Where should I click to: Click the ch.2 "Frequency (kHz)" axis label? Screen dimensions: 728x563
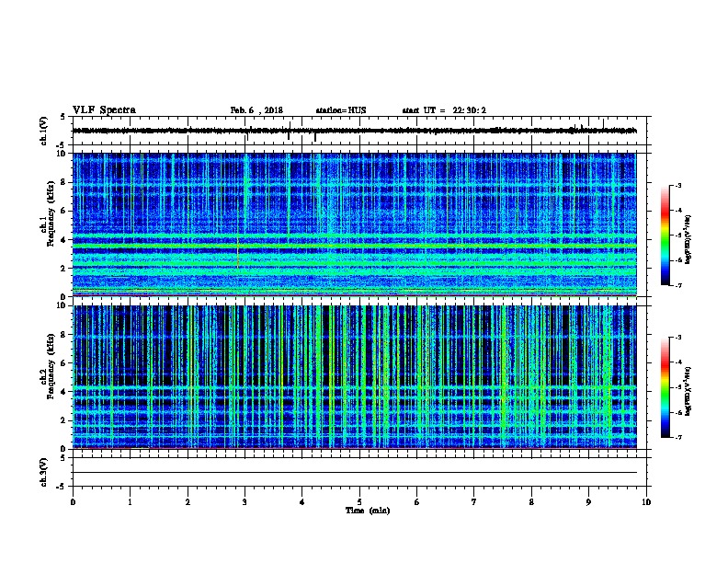coord(51,366)
